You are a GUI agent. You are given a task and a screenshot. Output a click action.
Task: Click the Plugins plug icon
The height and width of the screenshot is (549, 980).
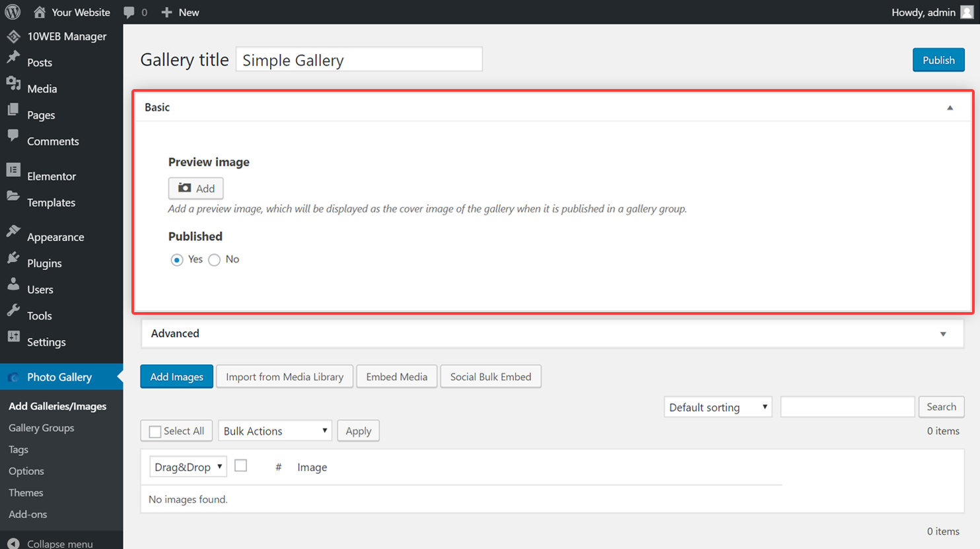[13, 257]
